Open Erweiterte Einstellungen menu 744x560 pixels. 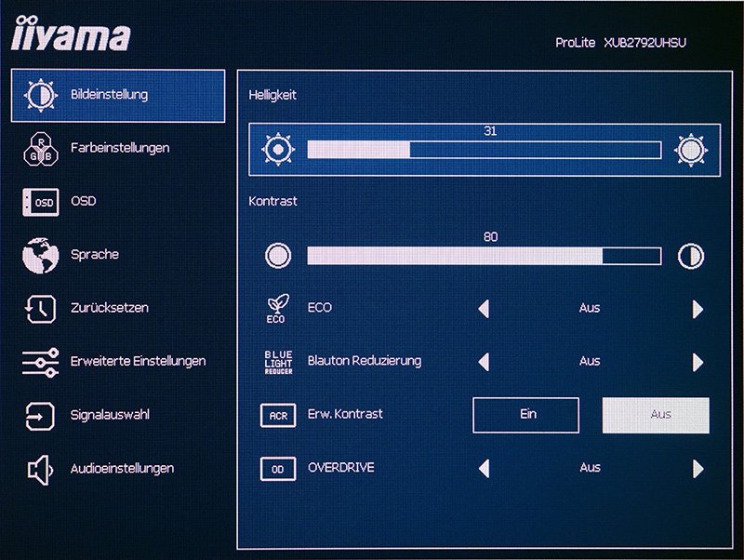pos(118,363)
